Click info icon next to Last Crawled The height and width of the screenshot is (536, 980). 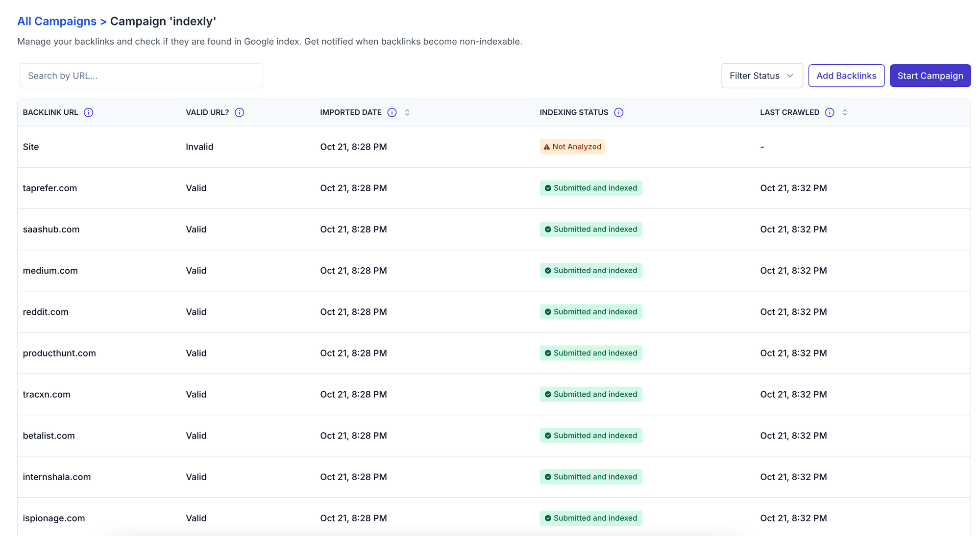point(830,112)
